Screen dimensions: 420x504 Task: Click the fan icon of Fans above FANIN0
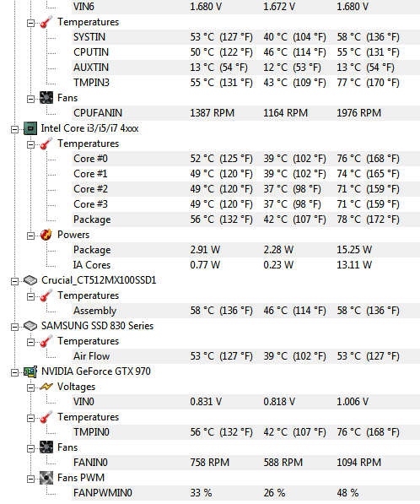click(x=46, y=447)
